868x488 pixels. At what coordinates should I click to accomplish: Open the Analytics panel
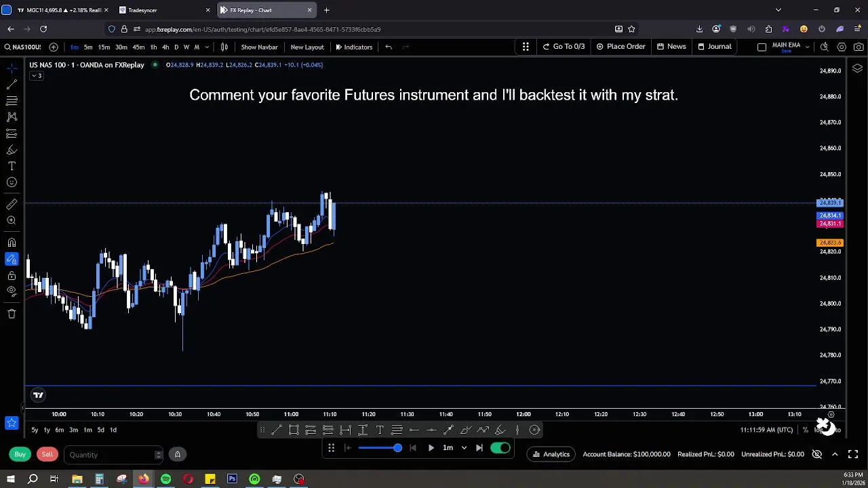(x=551, y=454)
